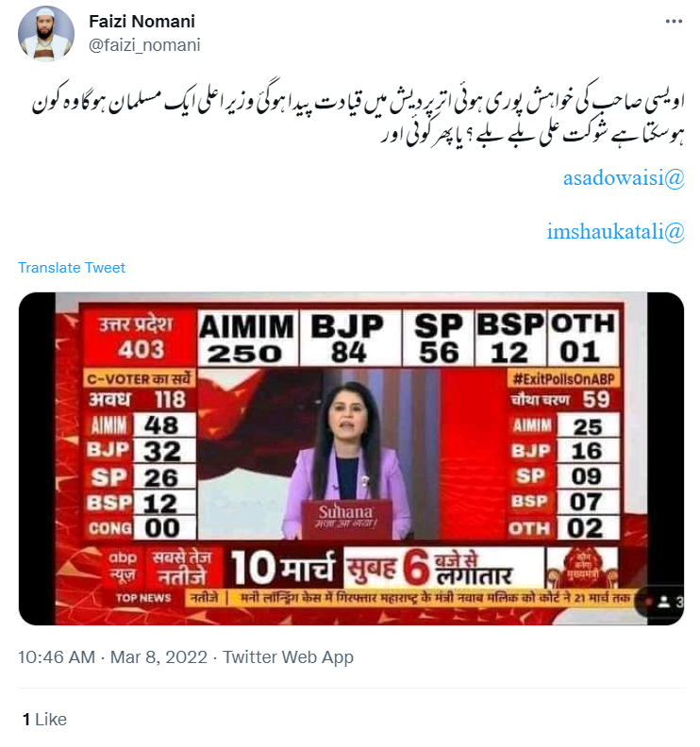Open the attached exit poll image
This screenshot has height=747, width=700.
pos(351,458)
